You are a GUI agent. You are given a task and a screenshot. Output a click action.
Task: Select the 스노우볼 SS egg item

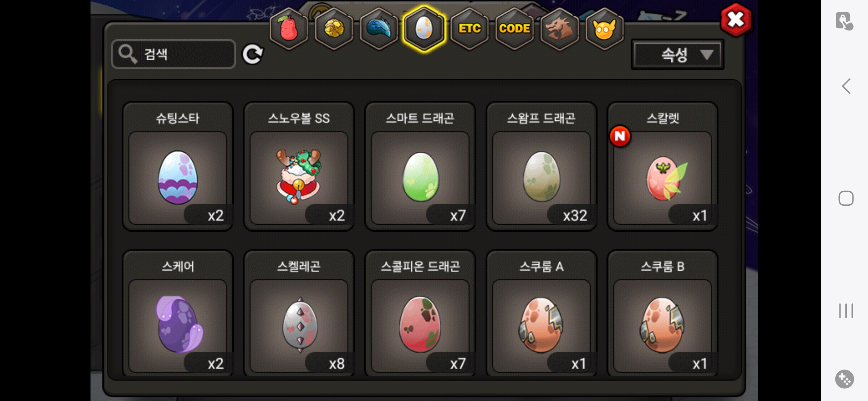tap(299, 166)
